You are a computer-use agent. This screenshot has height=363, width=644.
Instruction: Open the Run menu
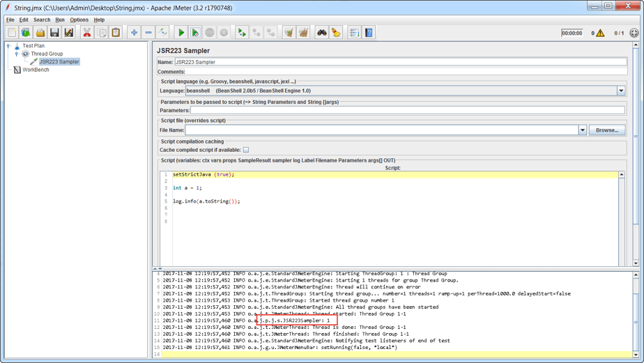(x=60, y=20)
